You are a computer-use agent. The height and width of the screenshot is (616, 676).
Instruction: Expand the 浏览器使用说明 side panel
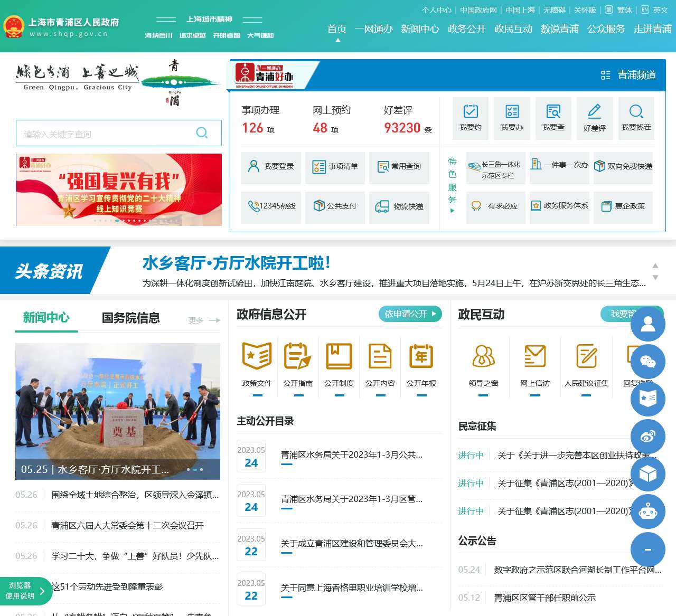(42, 591)
